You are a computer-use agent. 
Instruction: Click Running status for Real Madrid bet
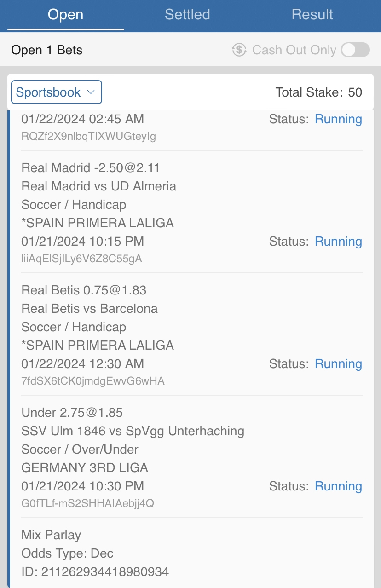[x=338, y=242]
